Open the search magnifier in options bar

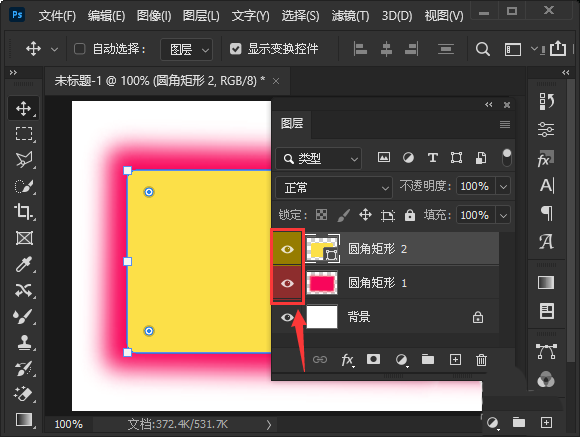pyautogui.click(x=482, y=48)
